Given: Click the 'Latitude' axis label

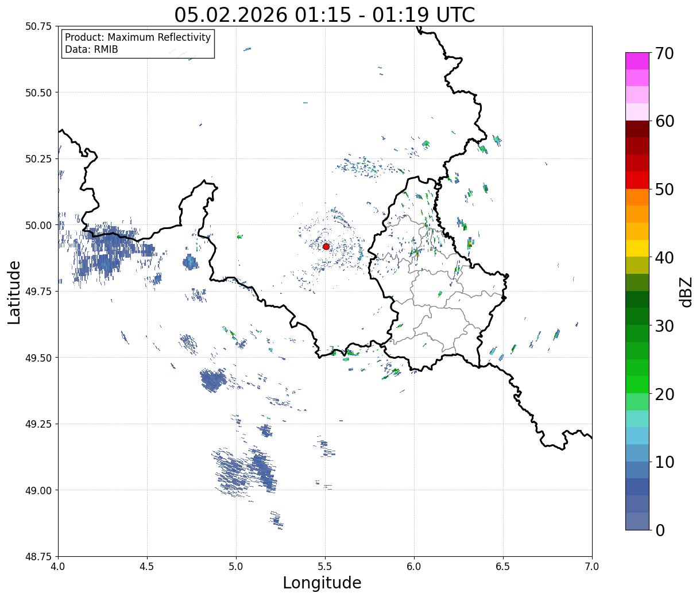Looking at the screenshot, I should click(14, 292).
